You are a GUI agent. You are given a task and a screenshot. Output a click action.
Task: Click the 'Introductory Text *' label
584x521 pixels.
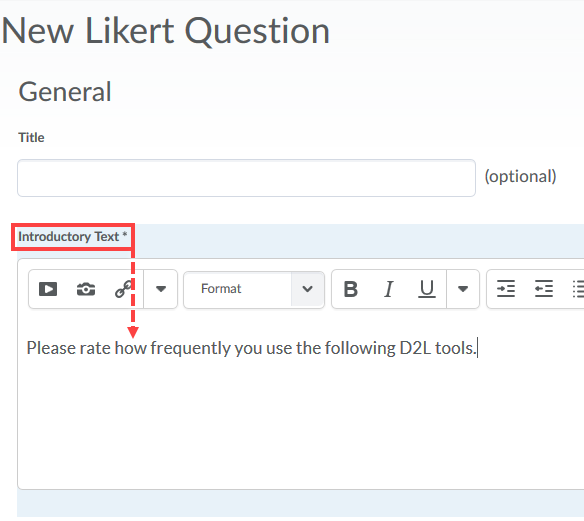click(73, 236)
